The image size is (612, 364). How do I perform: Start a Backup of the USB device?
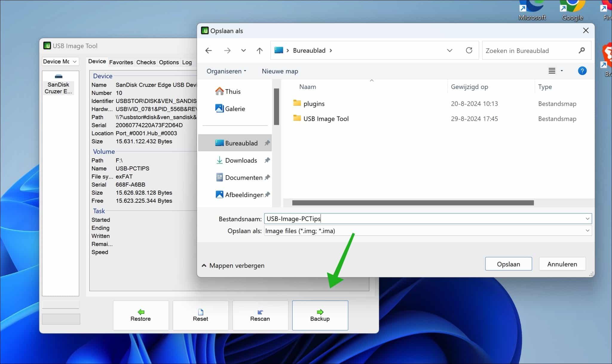click(x=320, y=315)
